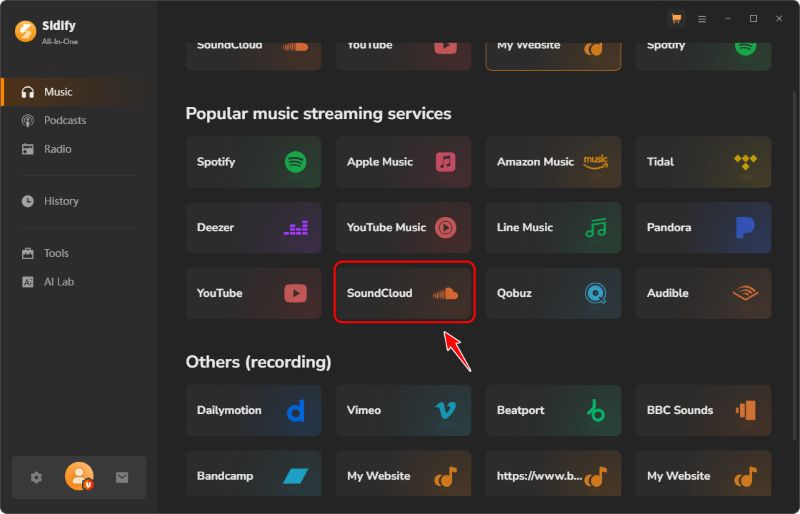This screenshot has height=514, width=800.
Task: Click the 'All-In-One' subtitle text
Action: [60, 42]
